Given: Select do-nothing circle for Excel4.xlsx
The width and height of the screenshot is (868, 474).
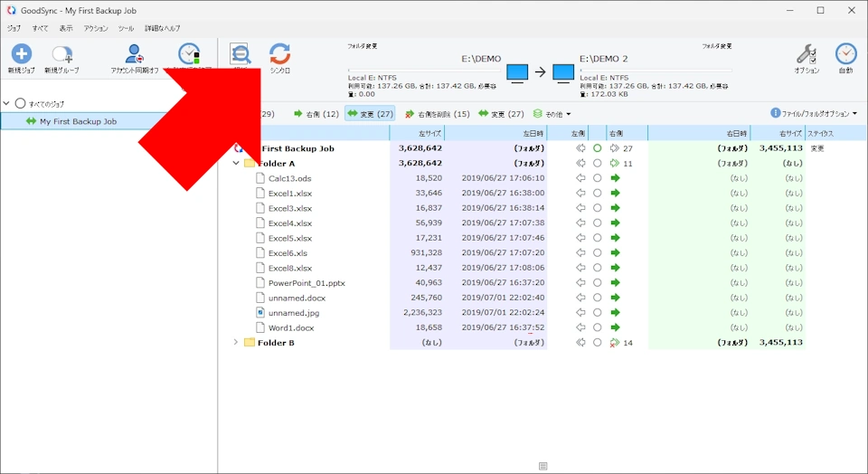Looking at the screenshot, I should point(598,223).
